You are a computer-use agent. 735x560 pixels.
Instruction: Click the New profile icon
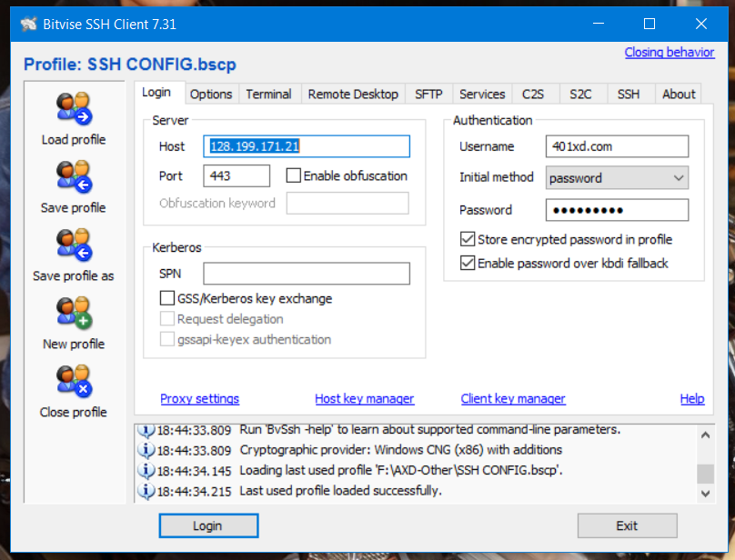click(x=73, y=312)
